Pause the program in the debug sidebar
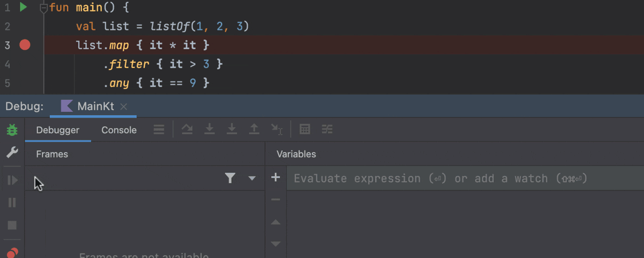Screen dimensions: 644x258 (x=13, y=202)
